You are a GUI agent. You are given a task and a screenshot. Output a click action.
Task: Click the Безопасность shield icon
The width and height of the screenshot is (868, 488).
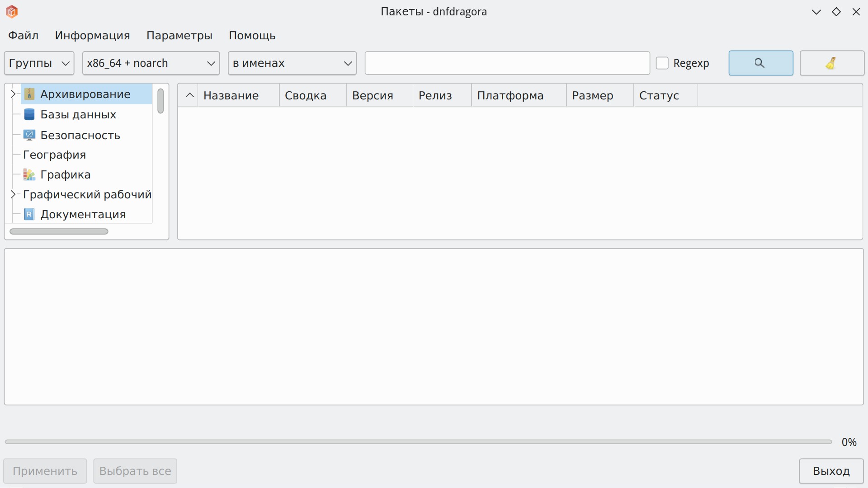pos(29,135)
